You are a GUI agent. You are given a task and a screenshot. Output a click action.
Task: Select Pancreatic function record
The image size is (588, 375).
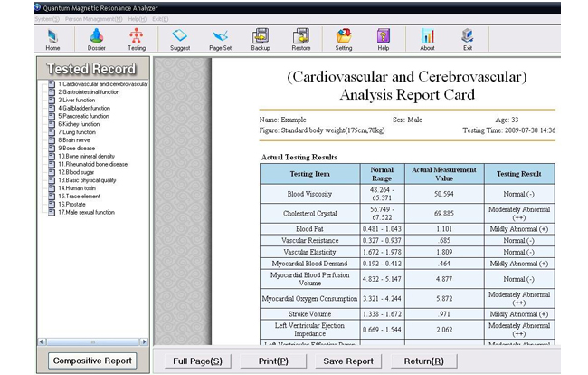point(83,116)
